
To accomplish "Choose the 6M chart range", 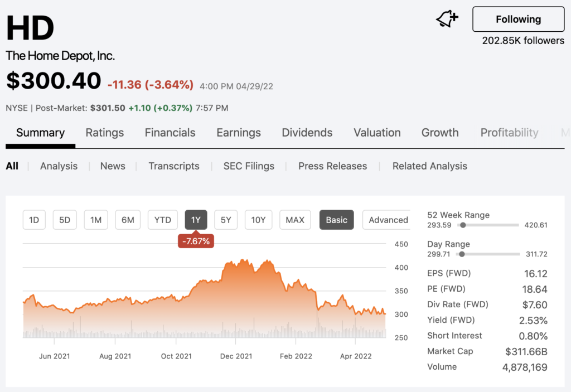I will pyautogui.click(x=128, y=220).
